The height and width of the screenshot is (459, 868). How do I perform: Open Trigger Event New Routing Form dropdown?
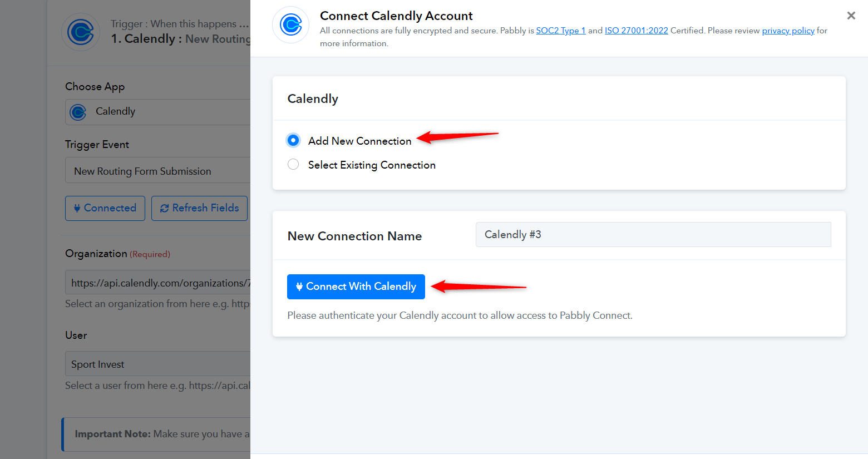pos(158,170)
